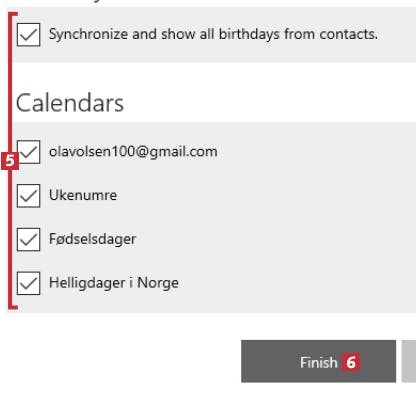The width and height of the screenshot is (416, 396).
Task: Click the checkmark in the Ukenumre box
Action: pos(28,196)
